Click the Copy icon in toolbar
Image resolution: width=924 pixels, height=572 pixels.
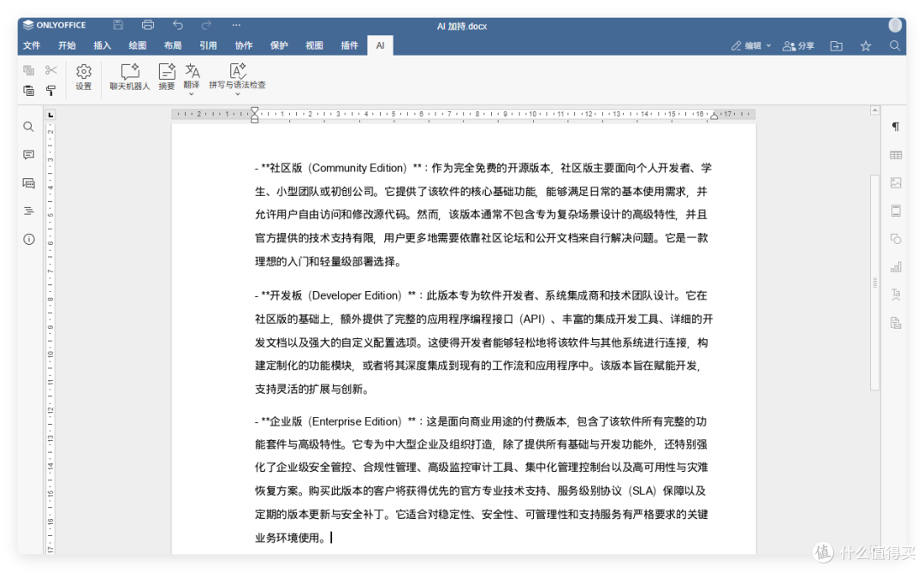tap(28, 70)
